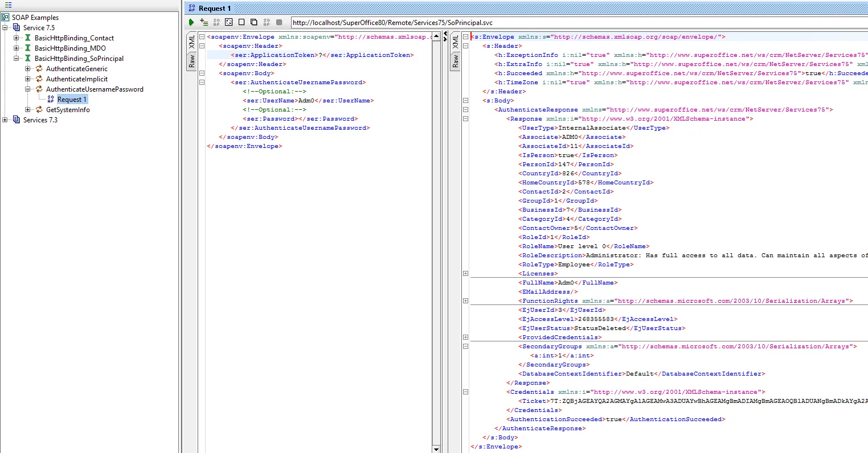Click the grey stop request button

[279, 22]
